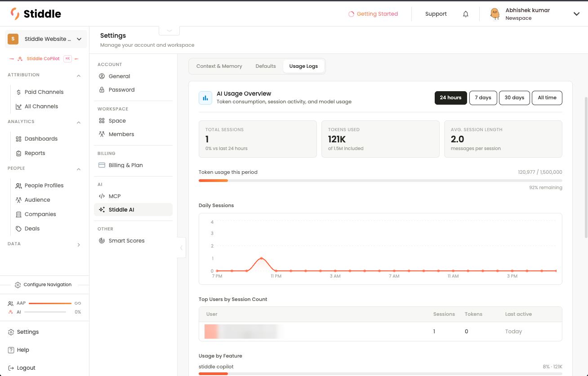Image resolution: width=588 pixels, height=376 pixels.
Task: Open Stiddle CoPilot
Action: click(45, 58)
